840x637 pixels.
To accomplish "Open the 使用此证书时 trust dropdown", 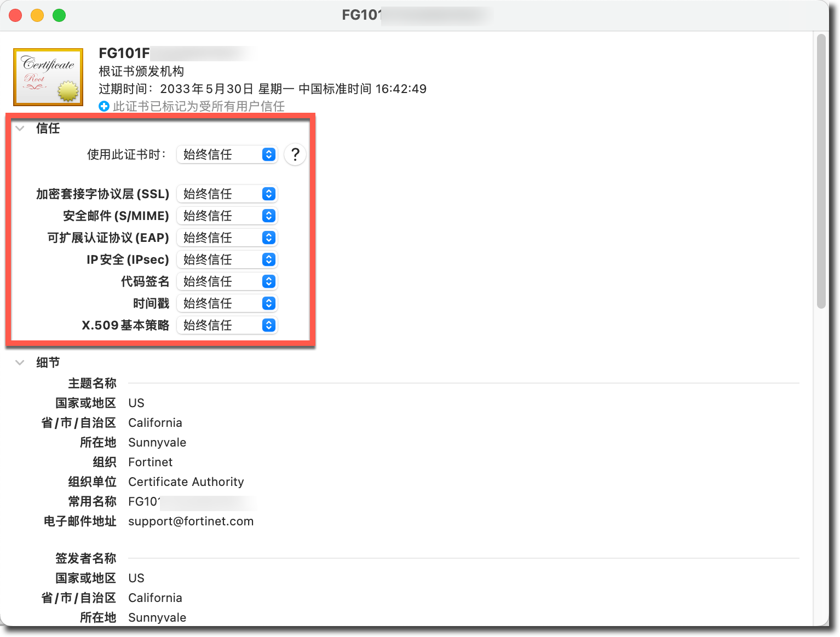I will 227,154.
